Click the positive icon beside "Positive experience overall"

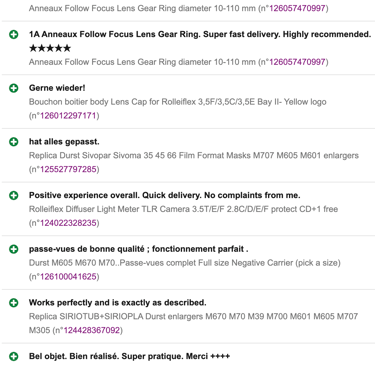(x=14, y=195)
